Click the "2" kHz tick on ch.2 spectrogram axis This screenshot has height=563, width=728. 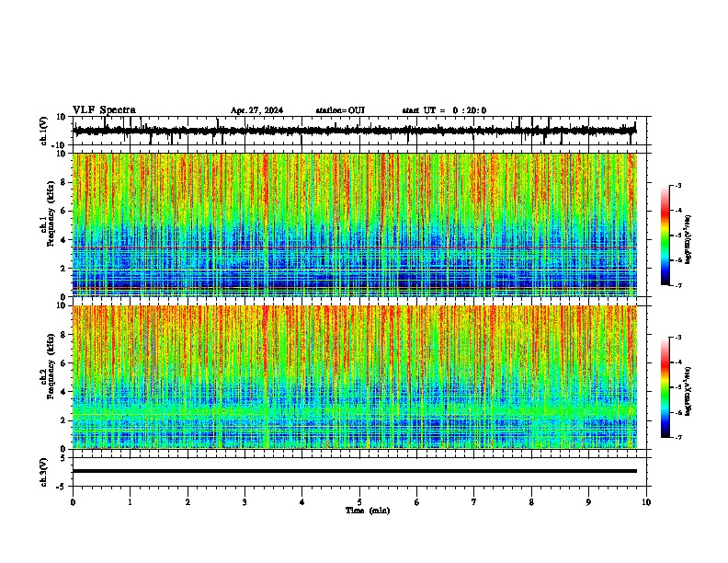point(64,420)
